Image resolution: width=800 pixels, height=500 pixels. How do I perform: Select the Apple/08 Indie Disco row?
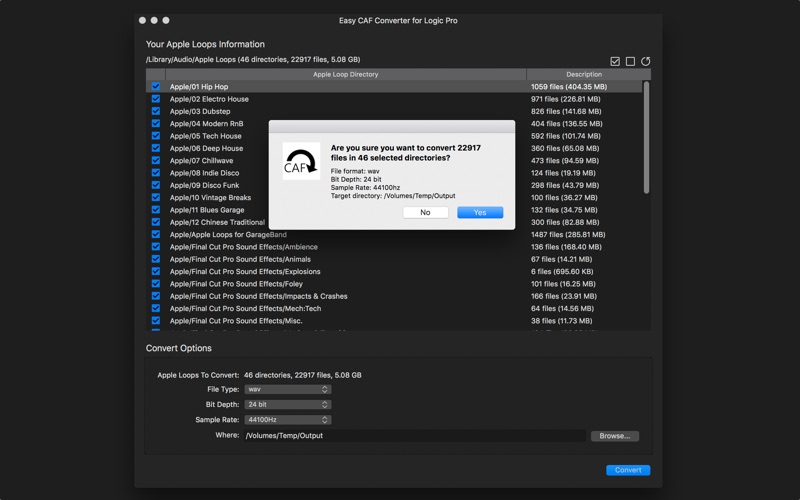tap(394, 173)
